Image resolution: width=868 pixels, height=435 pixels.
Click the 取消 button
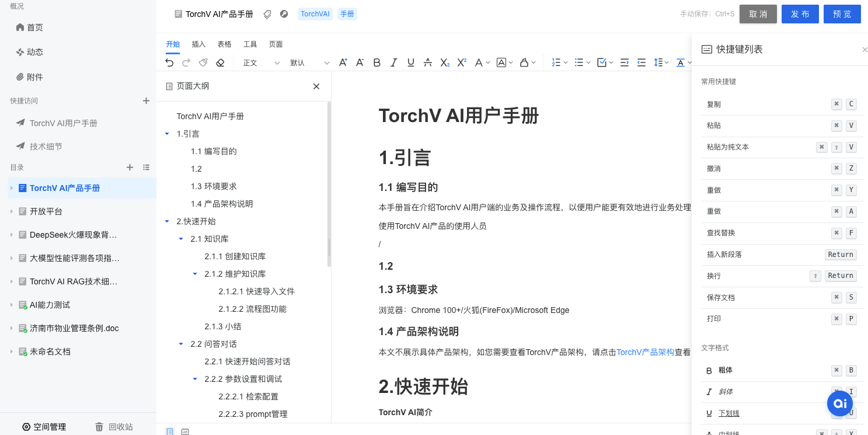point(758,14)
